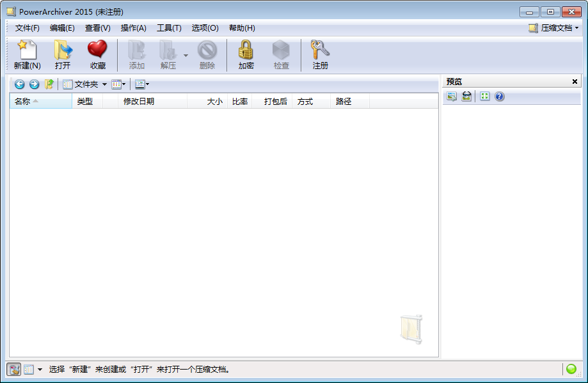Click the status bar list view icon
The image size is (588, 383).
29,370
